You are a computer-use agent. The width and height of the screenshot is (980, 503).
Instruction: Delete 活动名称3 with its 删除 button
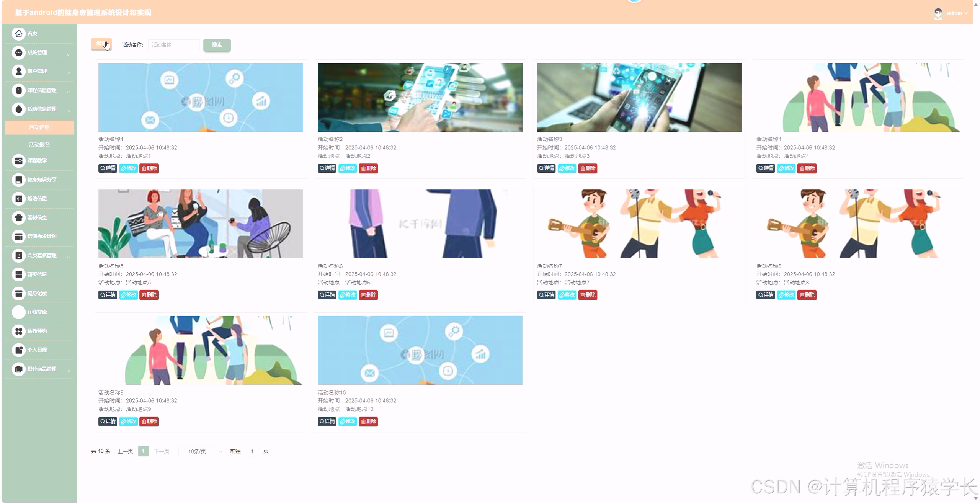[x=588, y=168]
